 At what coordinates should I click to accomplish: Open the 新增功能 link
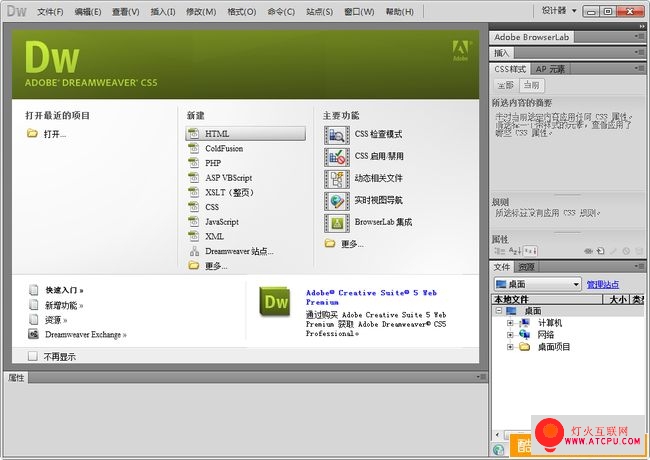[x=64, y=305]
